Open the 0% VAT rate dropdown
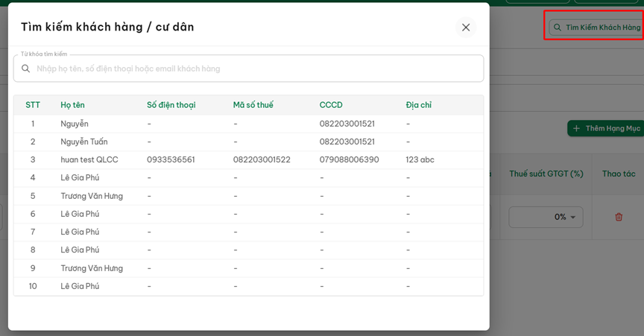Viewport: 644px width, 336px height. tap(546, 217)
